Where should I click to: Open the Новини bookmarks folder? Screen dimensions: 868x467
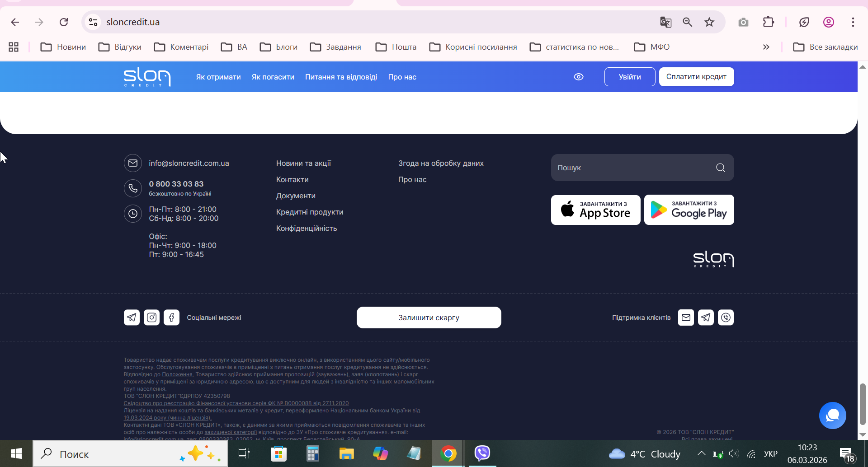click(63, 47)
